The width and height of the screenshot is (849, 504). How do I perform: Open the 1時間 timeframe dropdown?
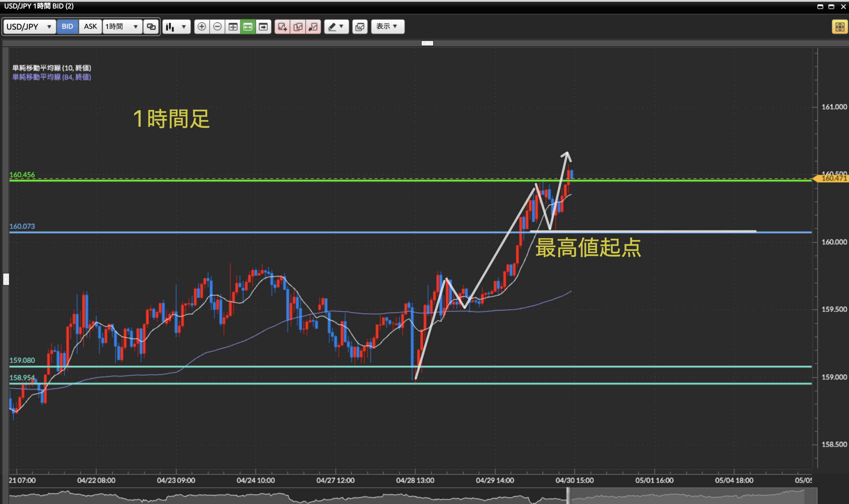(122, 27)
